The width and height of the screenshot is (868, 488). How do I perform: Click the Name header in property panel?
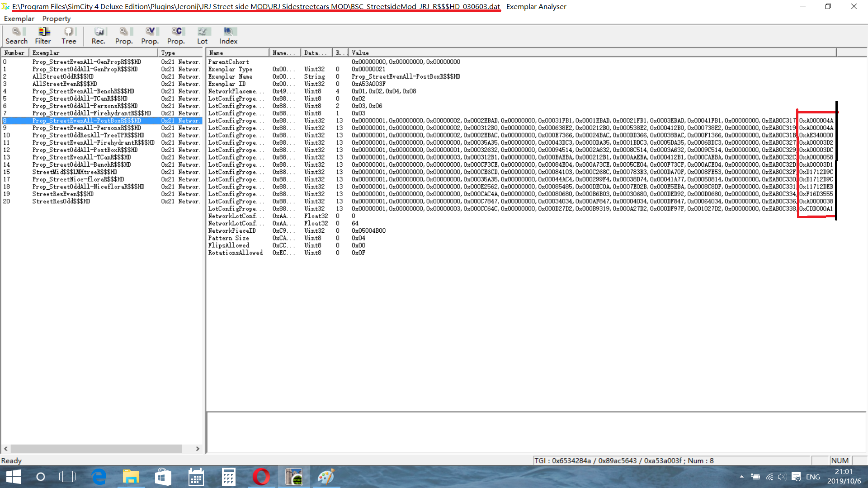(238, 53)
